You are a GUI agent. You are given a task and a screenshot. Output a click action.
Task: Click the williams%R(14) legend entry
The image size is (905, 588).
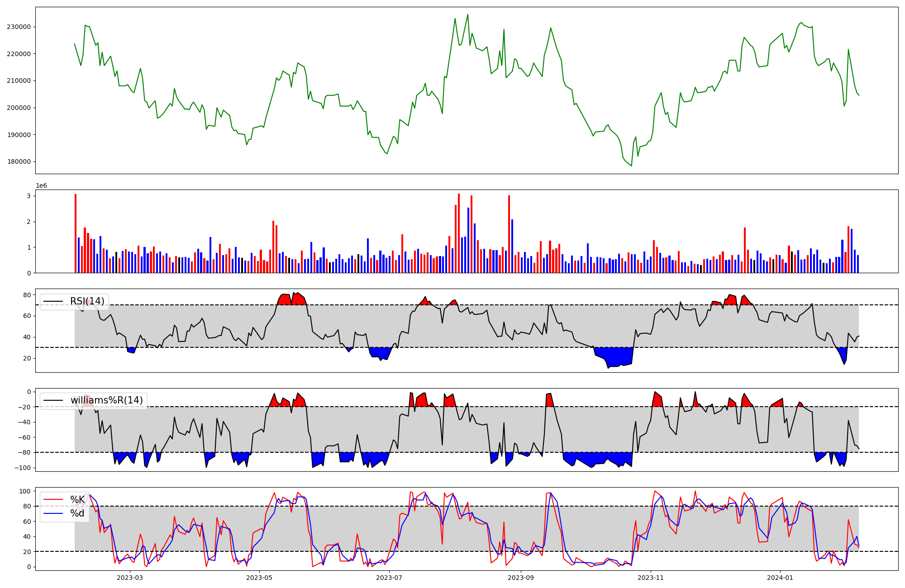pyautogui.click(x=106, y=400)
